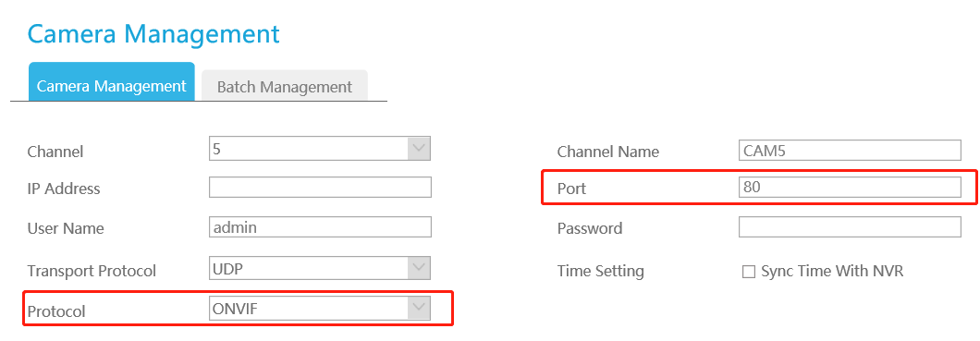Focus the User Name field containing admin
Screen dimensions: 980x341
click(x=320, y=227)
